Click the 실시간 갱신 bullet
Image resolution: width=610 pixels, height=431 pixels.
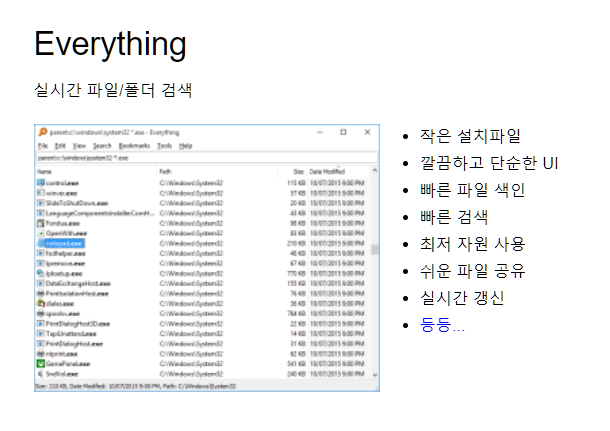click(462, 298)
